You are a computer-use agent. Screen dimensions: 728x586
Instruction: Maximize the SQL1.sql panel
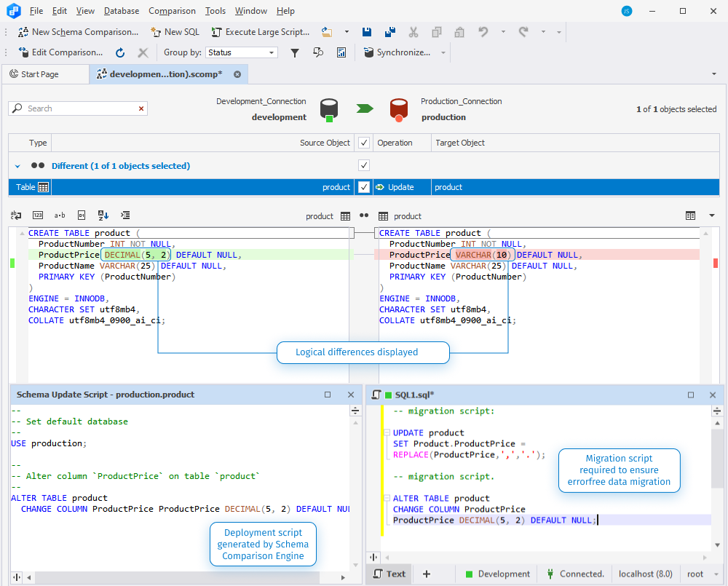(x=691, y=395)
